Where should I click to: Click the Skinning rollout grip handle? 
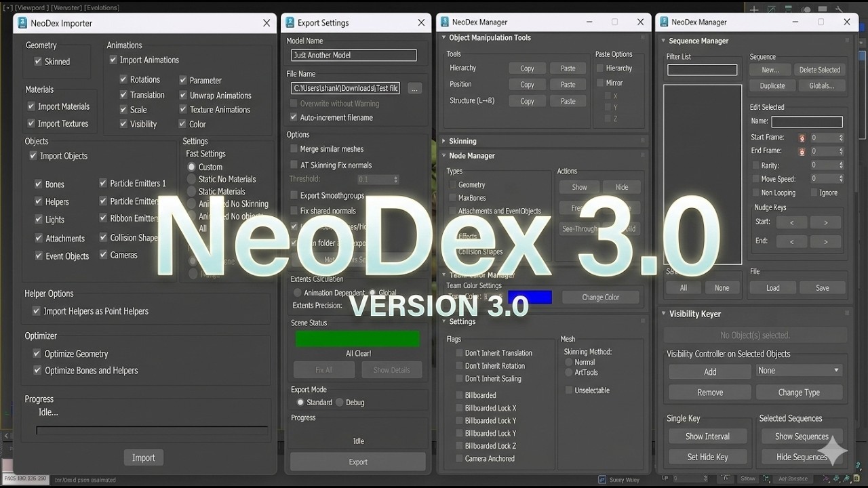click(643, 141)
